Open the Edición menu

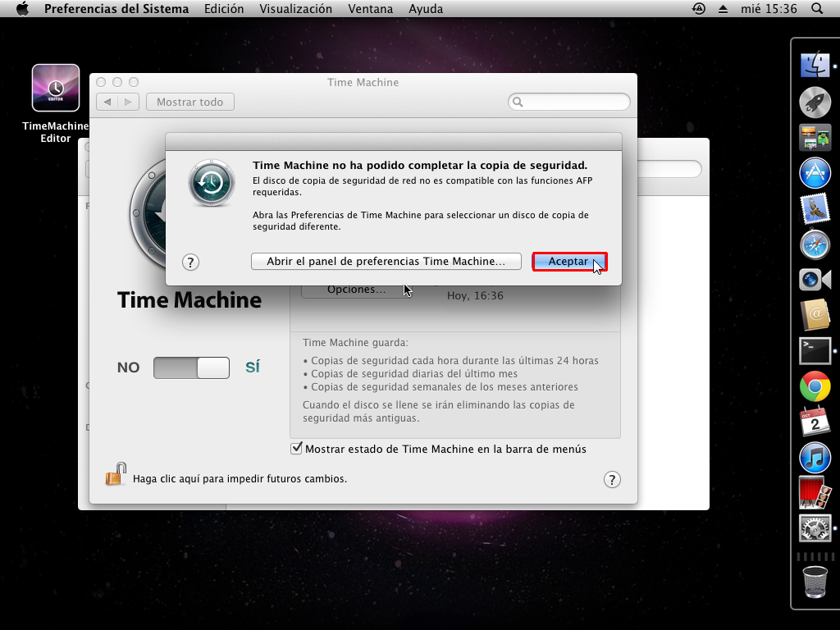coord(224,9)
